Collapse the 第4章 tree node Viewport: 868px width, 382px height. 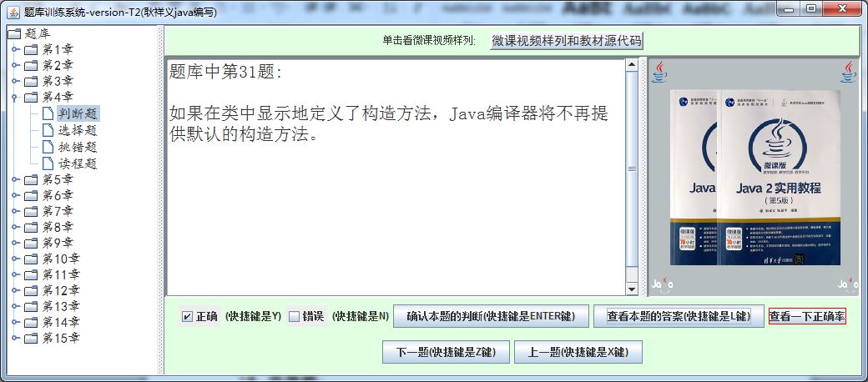16,98
